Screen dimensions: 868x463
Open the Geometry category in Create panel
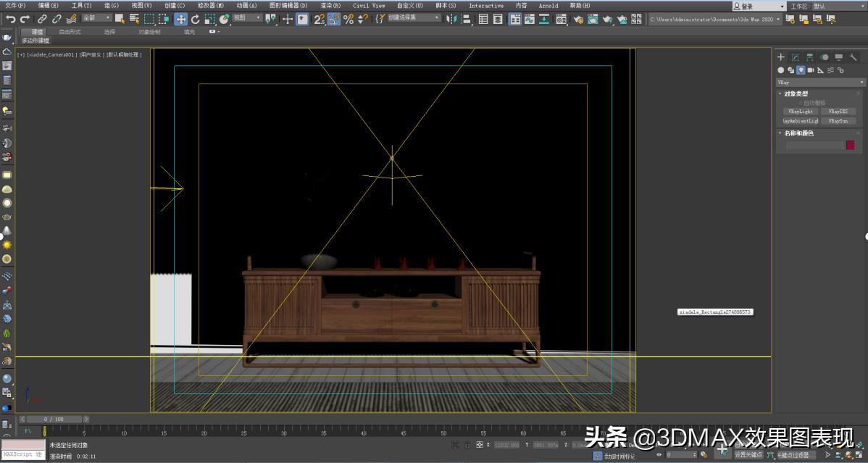[x=781, y=70]
